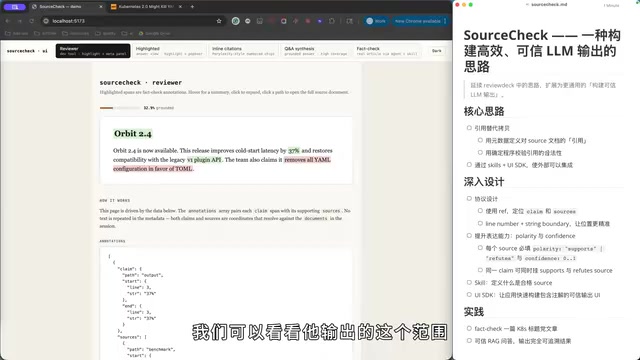Check the UI SDK 可信输出 UI item
This screenshot has height=360, width=640.
(x=469, y=294)
